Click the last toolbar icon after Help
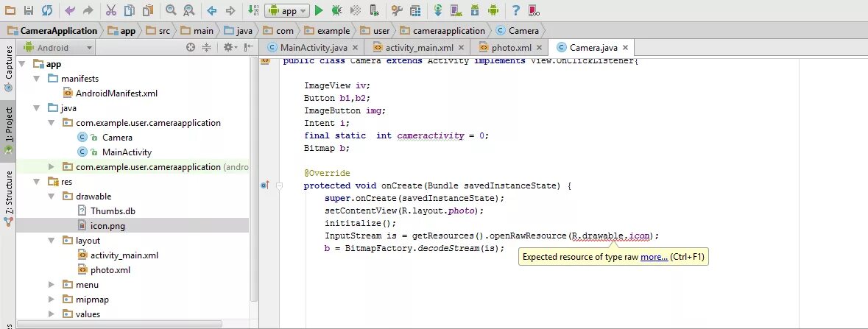The height and width of the screenshot is (329, 868). [534, 10]
